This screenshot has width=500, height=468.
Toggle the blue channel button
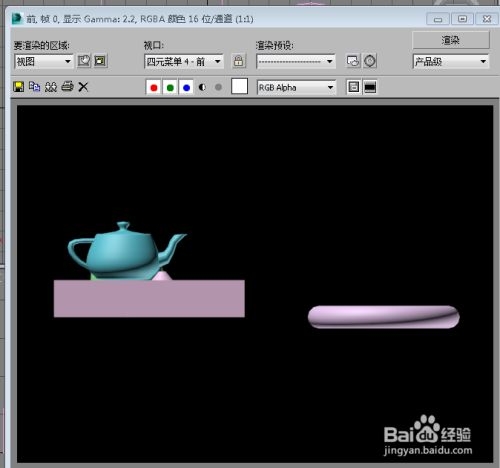(x=186, y=88)
